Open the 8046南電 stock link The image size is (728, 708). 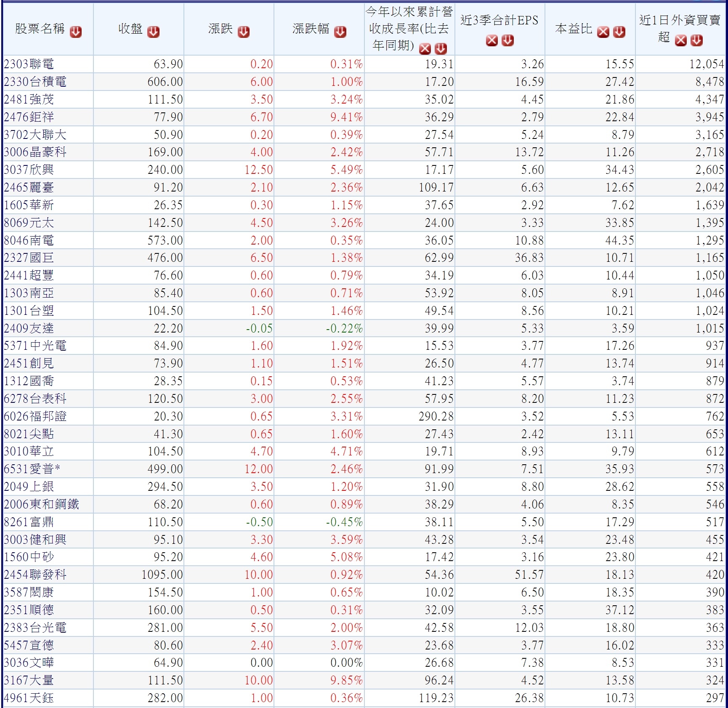click(29, 240)
